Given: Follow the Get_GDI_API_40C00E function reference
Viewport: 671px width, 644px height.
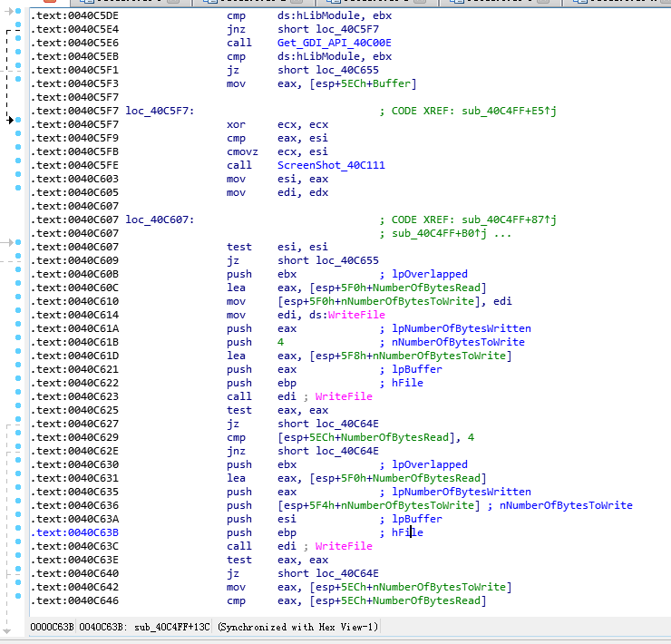Looking at the screenshot, I should [x=335, y=43].
